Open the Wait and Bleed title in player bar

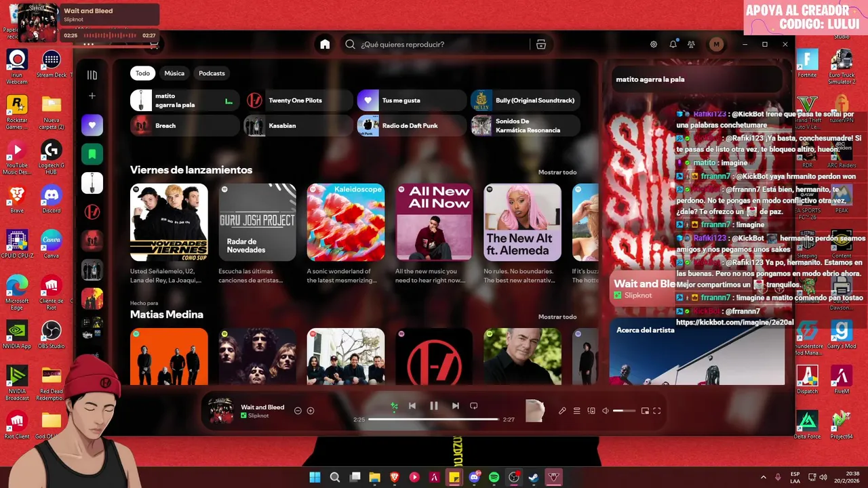[262, 407]
